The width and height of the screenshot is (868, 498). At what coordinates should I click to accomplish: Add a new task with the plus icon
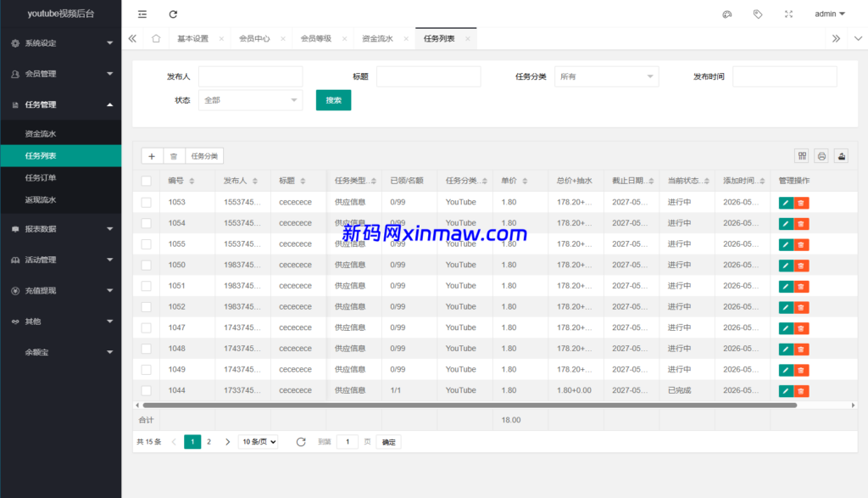pos(152,156)
